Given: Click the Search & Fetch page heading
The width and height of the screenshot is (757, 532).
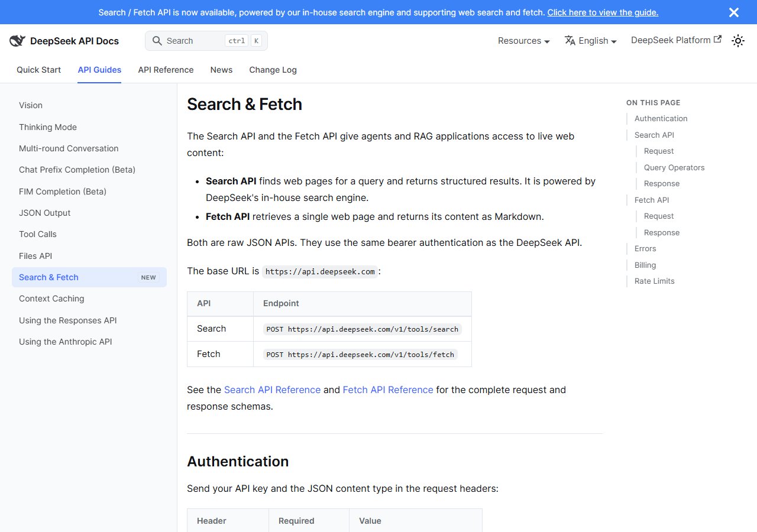Looking at the screenshot, I should tap(244, 104).
